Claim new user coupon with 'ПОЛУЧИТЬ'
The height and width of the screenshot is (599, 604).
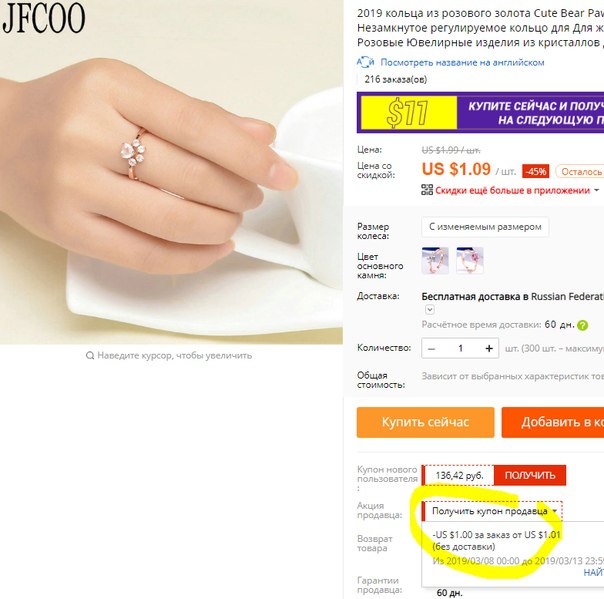click(530, 475)
